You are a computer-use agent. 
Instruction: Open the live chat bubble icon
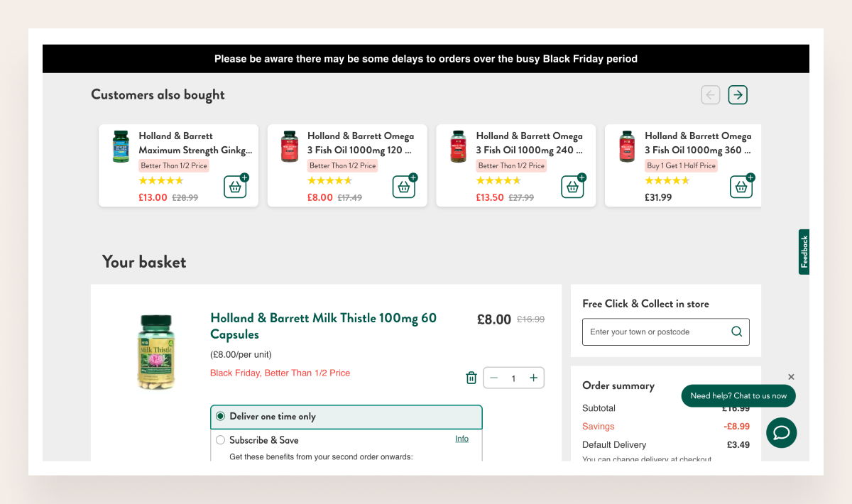coord(782,433)
